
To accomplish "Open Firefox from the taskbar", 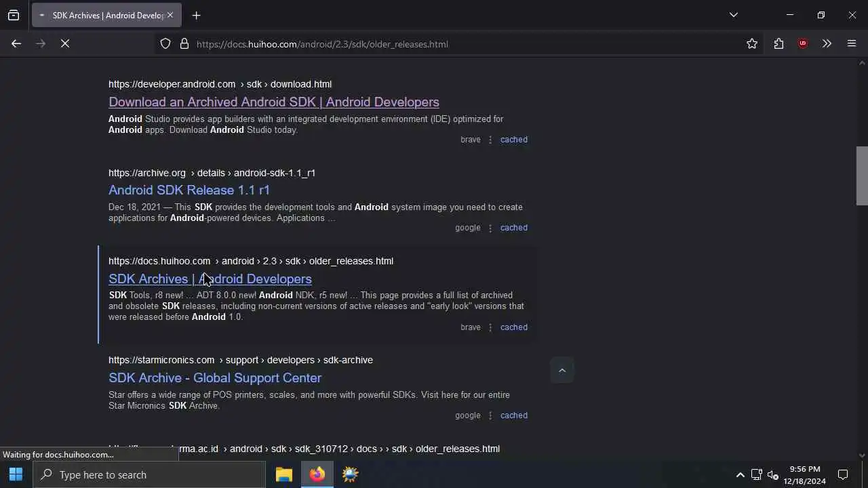I will (x=317, y=474).
